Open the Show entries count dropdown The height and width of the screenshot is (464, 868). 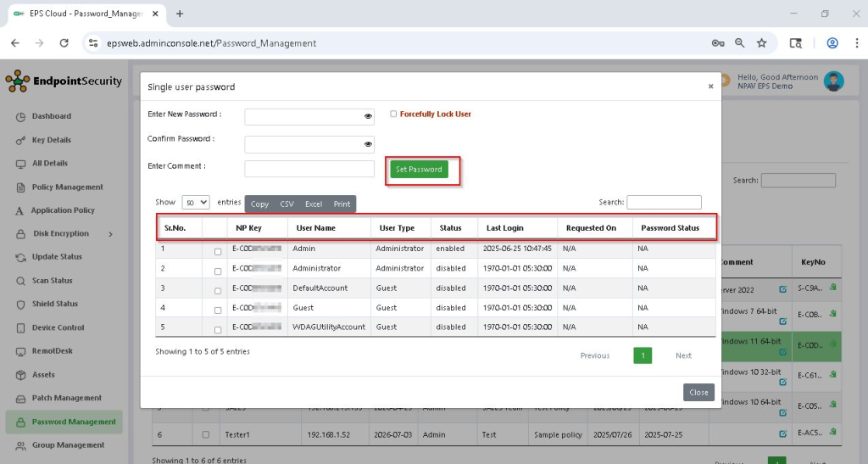pos(196,203)
